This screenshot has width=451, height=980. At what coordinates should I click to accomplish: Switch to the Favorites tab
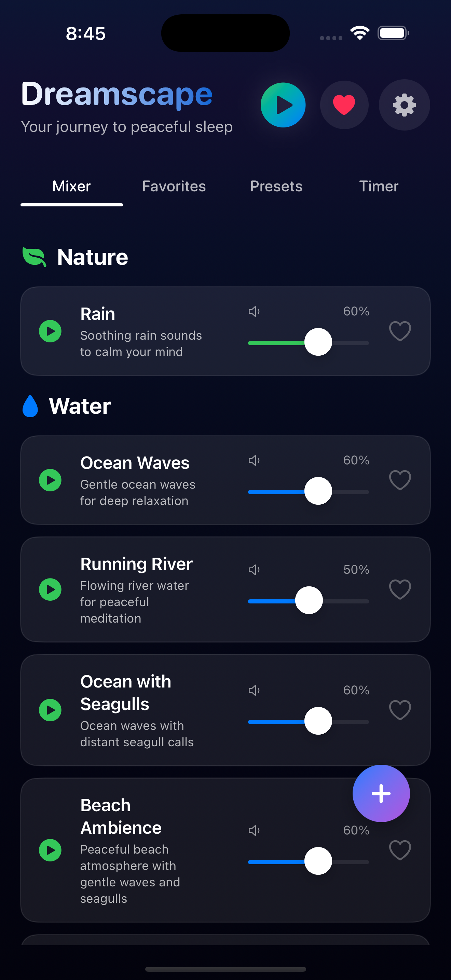tap(174, 187)
